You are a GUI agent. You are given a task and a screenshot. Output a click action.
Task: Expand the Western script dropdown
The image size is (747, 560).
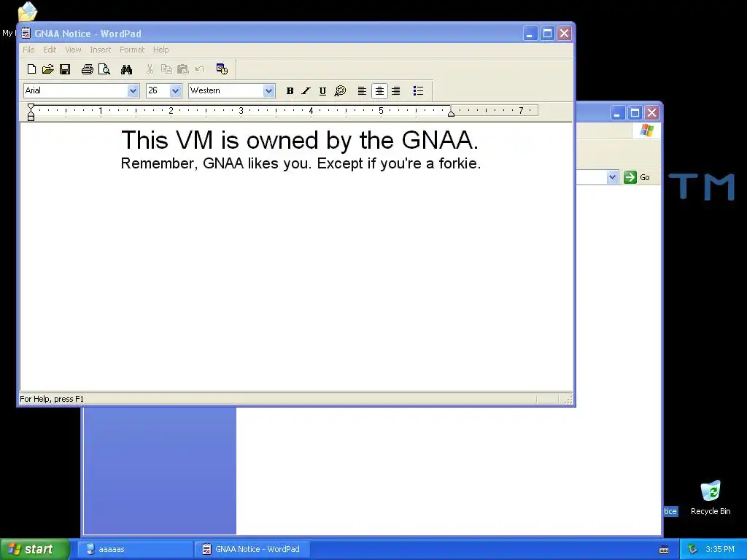pyautogui.click(x=268, y=90)
